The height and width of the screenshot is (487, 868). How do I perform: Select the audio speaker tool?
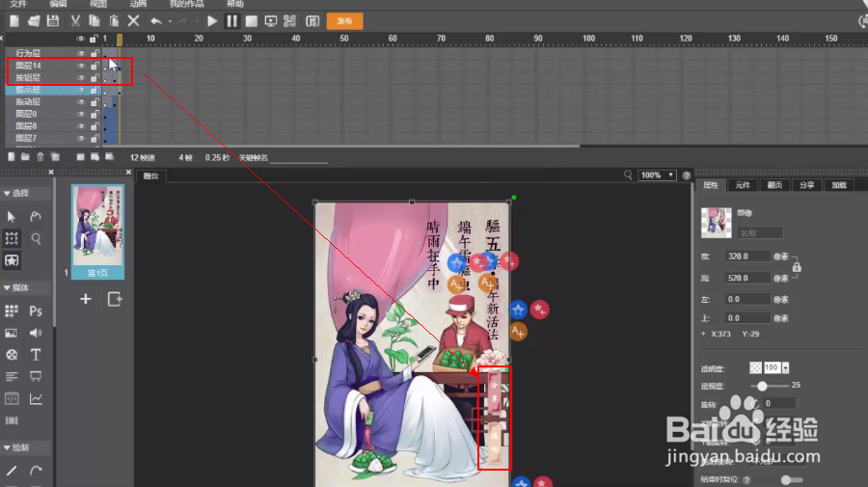tap(36, 333)
